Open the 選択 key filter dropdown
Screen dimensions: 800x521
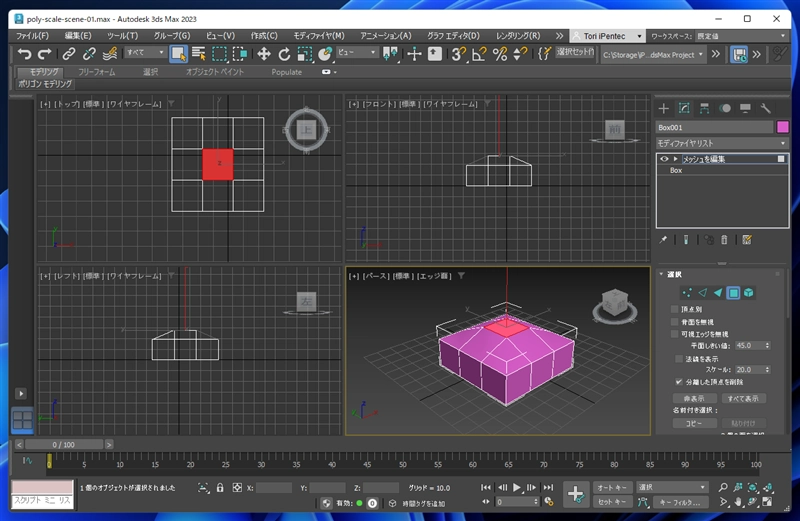672,487
